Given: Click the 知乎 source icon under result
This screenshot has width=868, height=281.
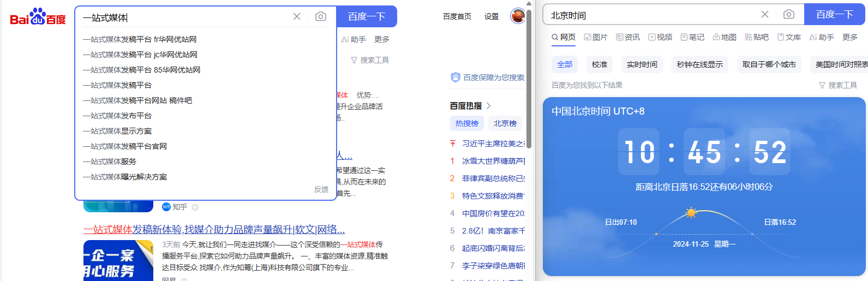Looking at the screenshot, I should (x=166, y=207).
